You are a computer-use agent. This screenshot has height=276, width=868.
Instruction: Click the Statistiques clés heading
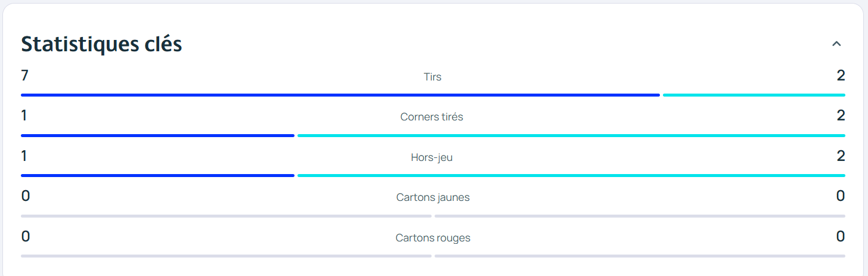101,44
